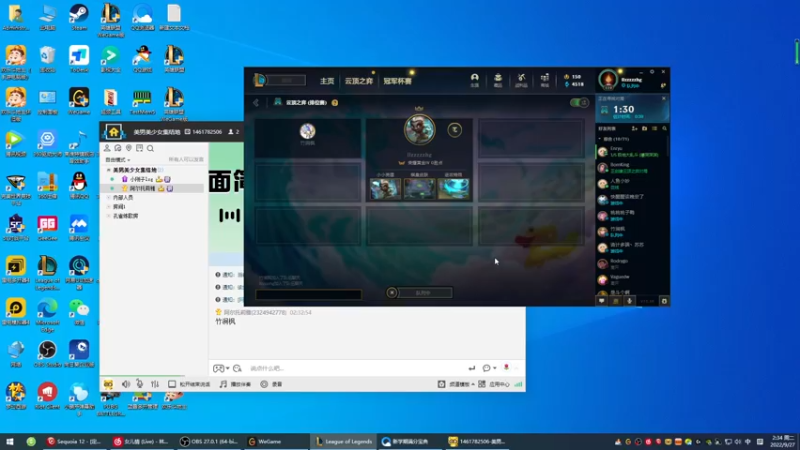Cancel queue with the X button
This screenshot has height=450, width=800.
[x=392, y=293]
